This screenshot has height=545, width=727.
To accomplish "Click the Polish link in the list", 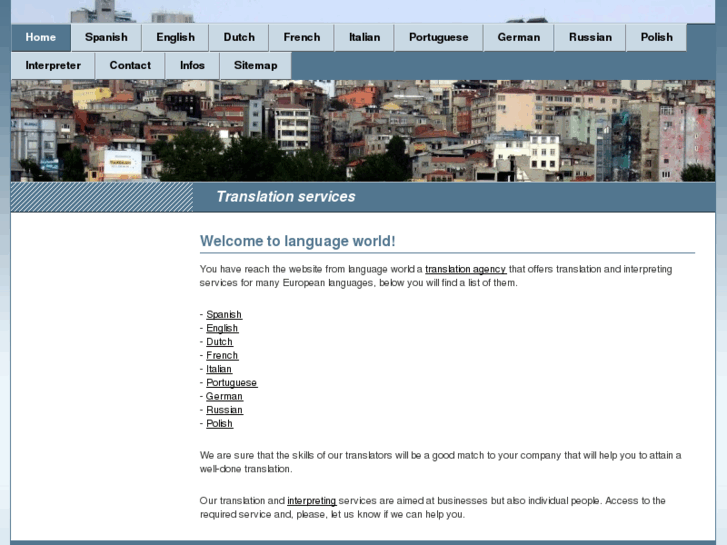I will tap(219, 424).
